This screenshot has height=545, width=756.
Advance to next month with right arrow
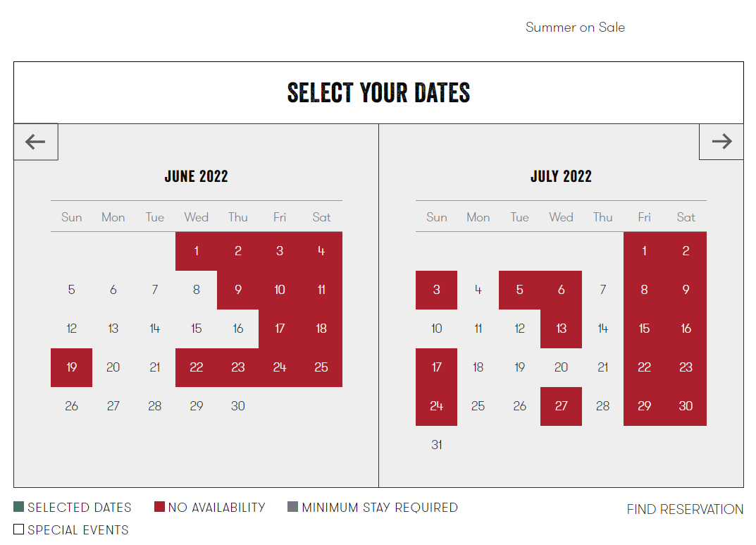pos(721,142)
